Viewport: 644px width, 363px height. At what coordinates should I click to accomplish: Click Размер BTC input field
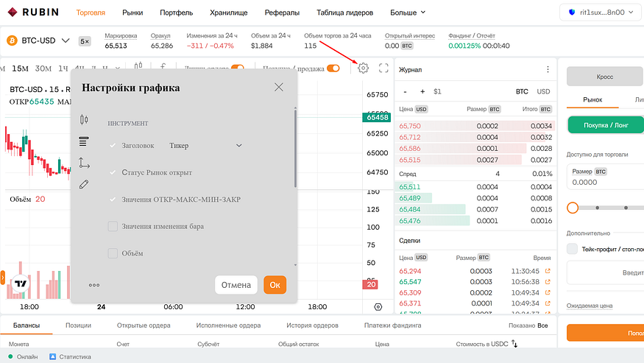pyautogui.click(x=606, y=177)
